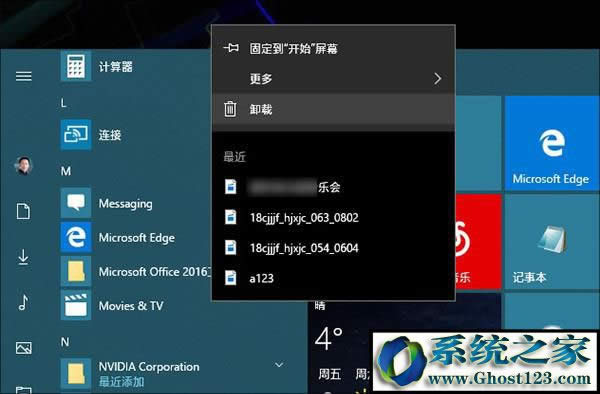This screenshot has height=394, width=600.
Task: Open the Connect app icon
Action: [76, 135]
